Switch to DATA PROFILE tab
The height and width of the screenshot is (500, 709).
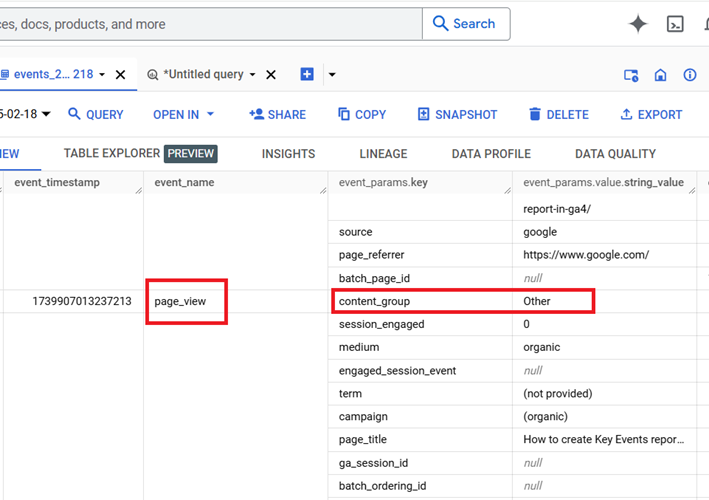coord(491,154)
